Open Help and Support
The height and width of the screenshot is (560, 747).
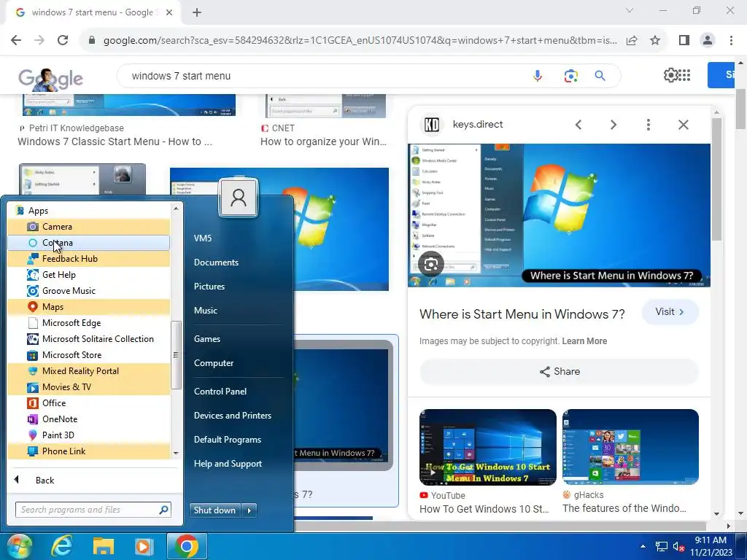click(228, 463)
